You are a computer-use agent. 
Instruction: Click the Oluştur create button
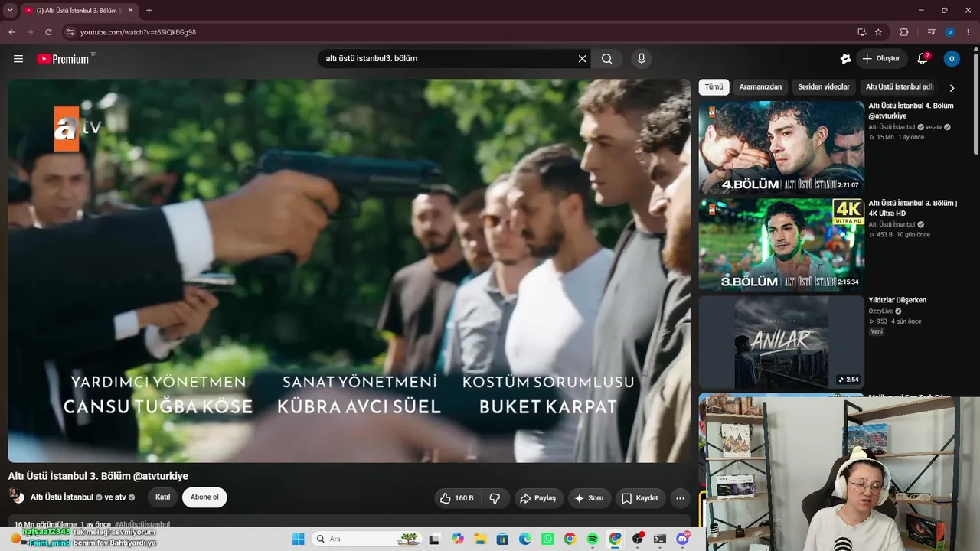pyautogui.click(x=881, y=59)
